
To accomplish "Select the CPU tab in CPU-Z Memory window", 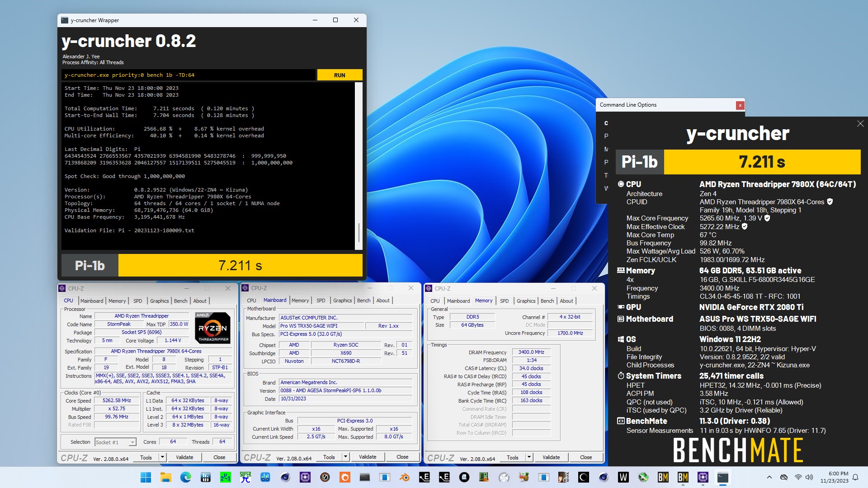I will pos(435,301).
